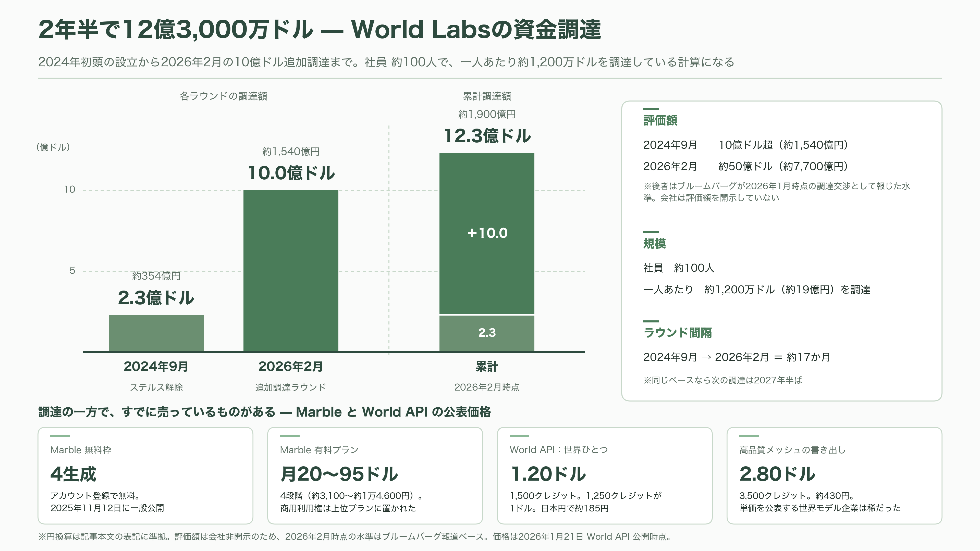This screenshot has height=551, width=980.
Task: Click the 約354億円 label
Action: (156, 276)
